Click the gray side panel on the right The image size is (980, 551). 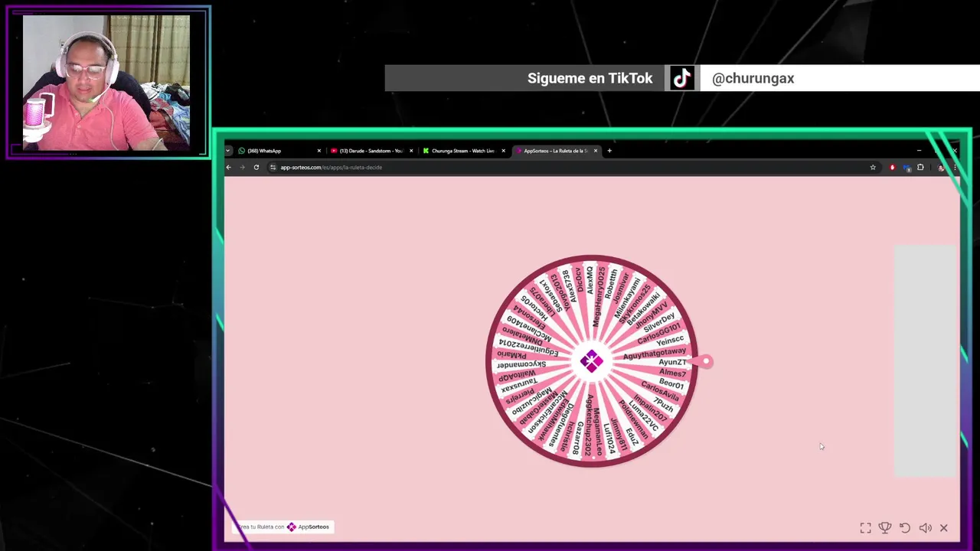point(925,361)
